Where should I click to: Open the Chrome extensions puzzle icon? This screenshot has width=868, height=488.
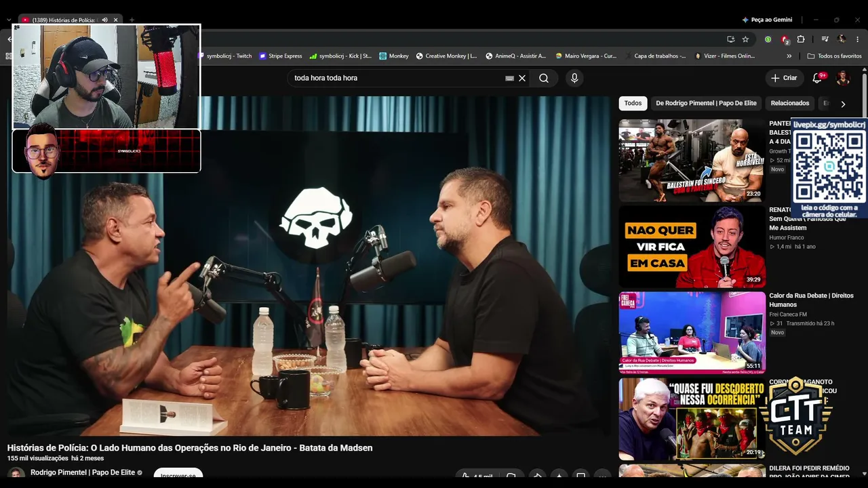[801, 39]
